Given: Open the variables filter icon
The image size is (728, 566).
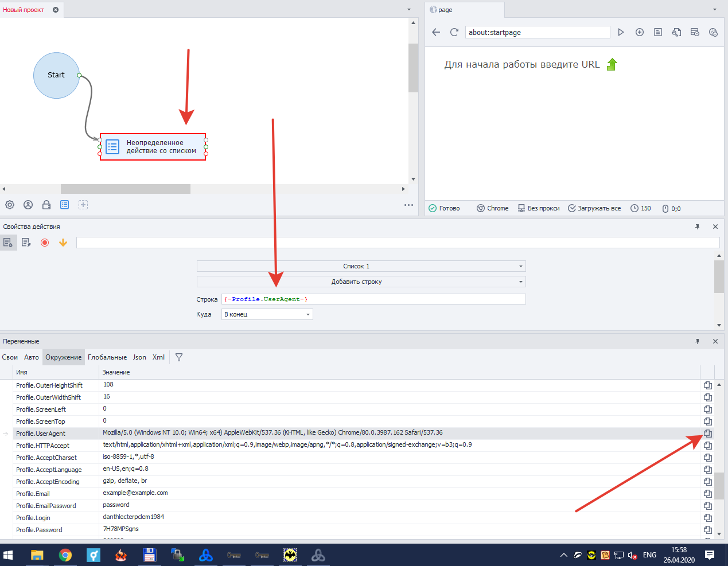Looking at the screenshot, I should coord(179,357).
